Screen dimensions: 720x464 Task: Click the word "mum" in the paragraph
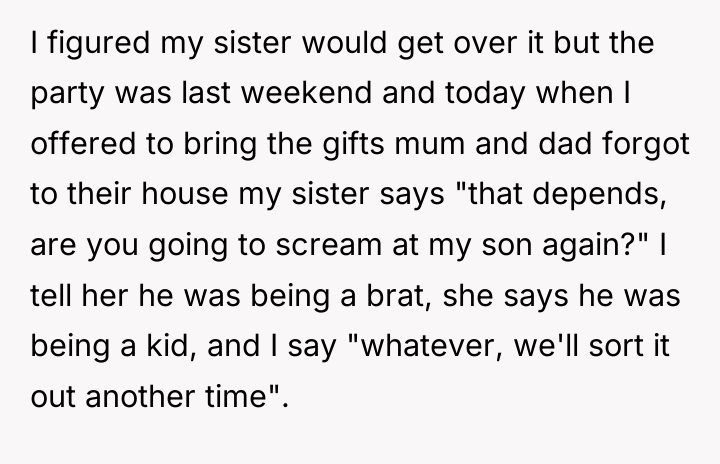click(429, 144)
